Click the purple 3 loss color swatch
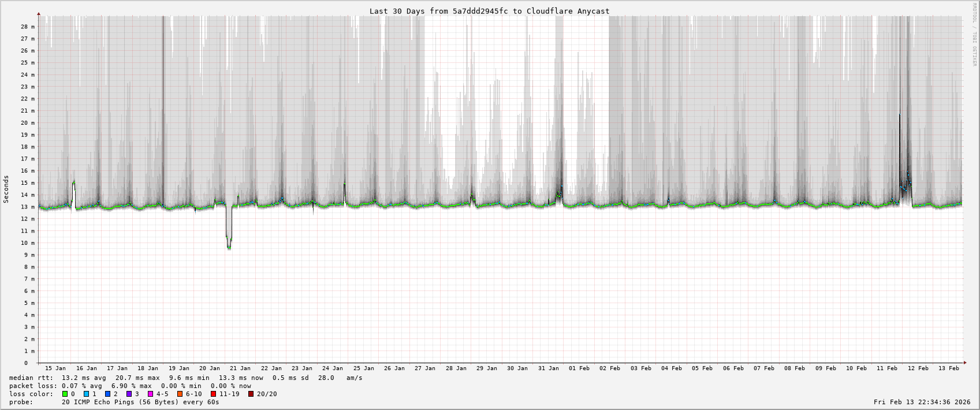The width and height of the screenshot is (980, 410). tap(129, 394)
